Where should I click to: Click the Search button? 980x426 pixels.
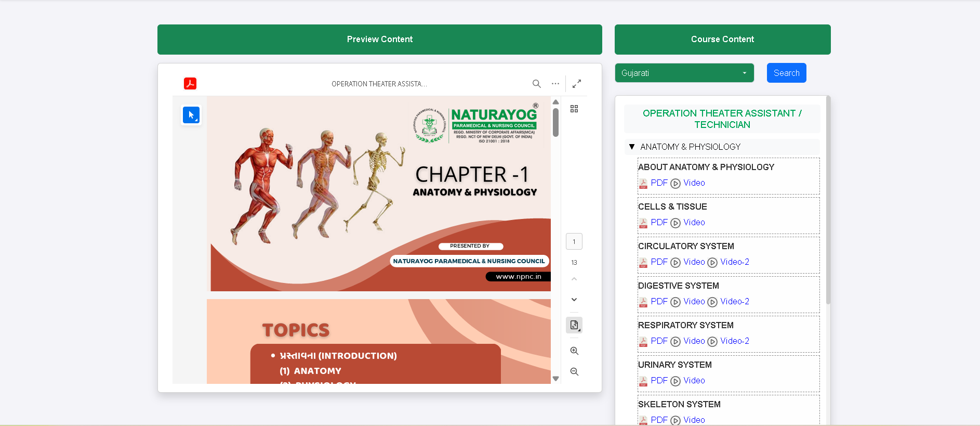click(786, 73)
